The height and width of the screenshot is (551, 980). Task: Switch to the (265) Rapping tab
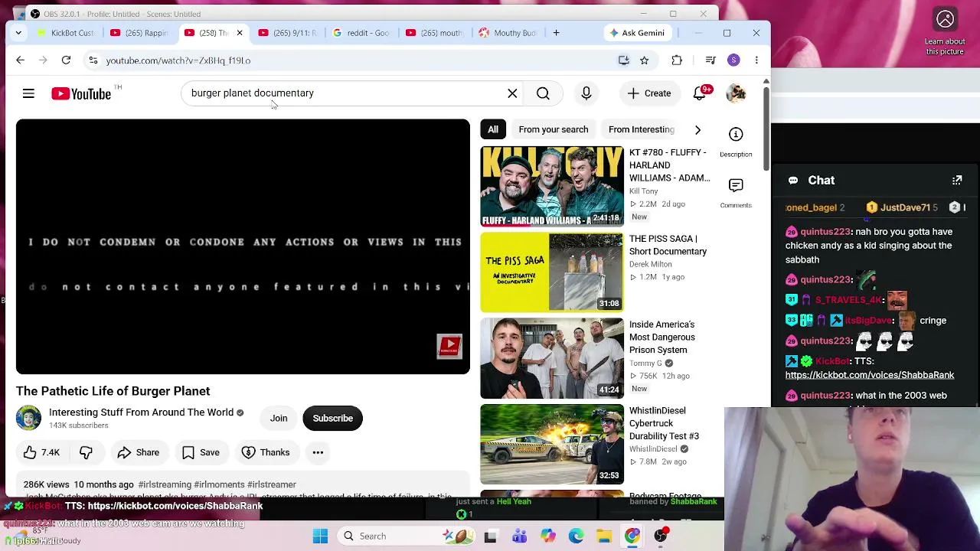point(140,33)
